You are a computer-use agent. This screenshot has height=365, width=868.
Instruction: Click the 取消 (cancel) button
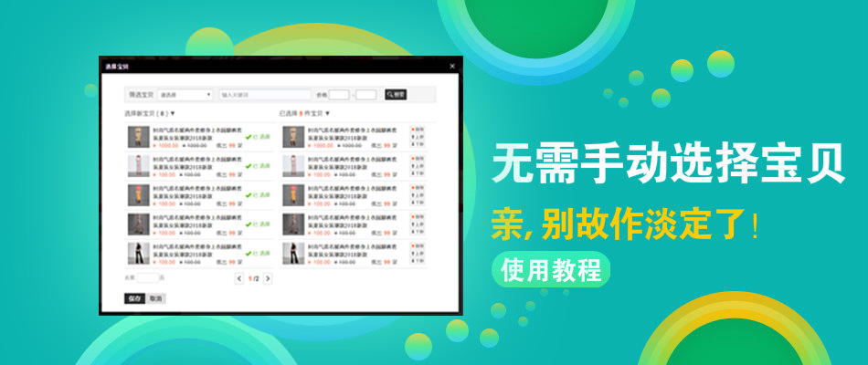pyautogui.click(x=156, y=298)
